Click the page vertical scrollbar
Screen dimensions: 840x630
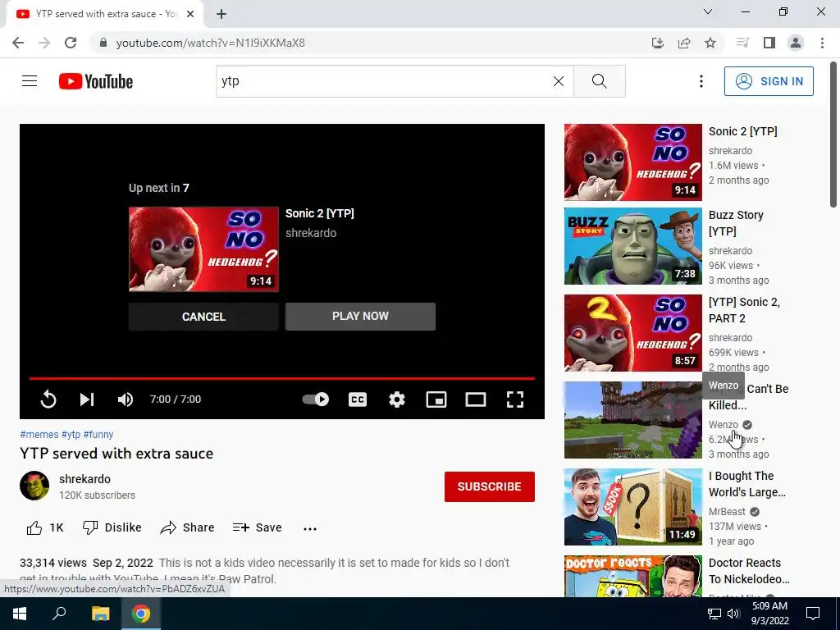tap(833, 134)
